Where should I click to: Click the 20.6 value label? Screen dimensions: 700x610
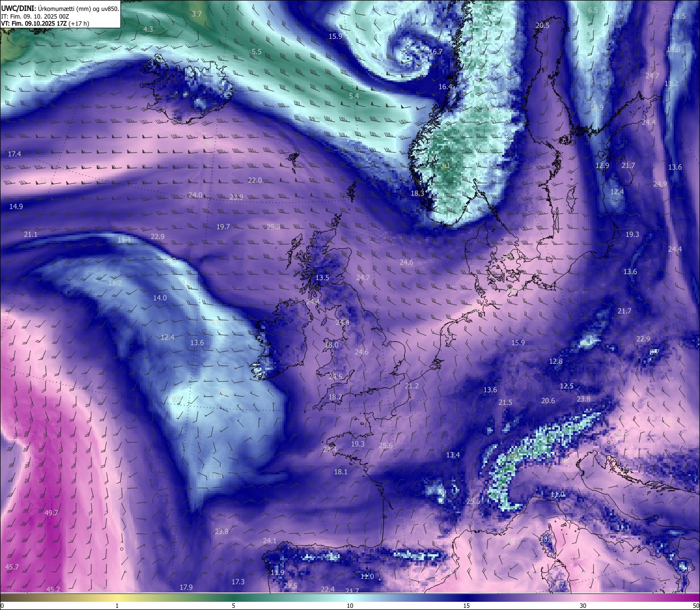548,401
